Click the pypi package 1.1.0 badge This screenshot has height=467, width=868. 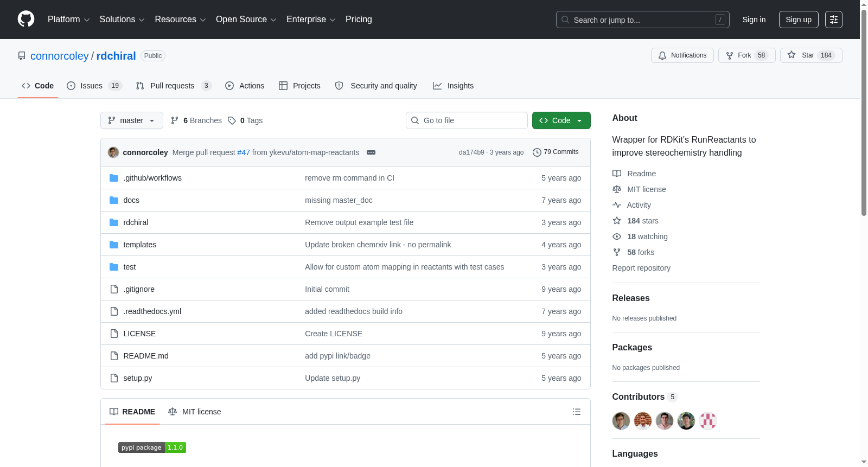(x=152, y=447)
